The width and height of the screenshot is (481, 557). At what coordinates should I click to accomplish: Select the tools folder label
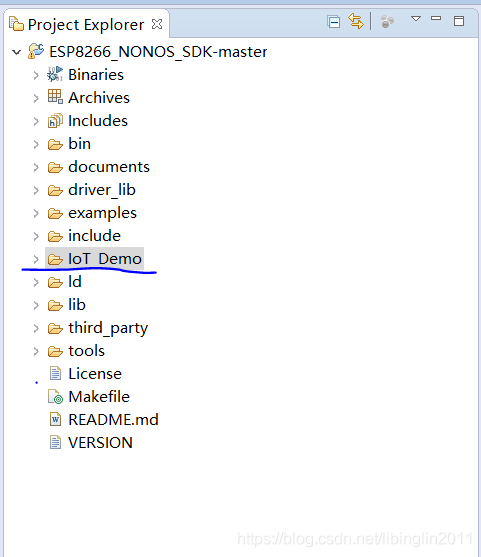[87, 351]
